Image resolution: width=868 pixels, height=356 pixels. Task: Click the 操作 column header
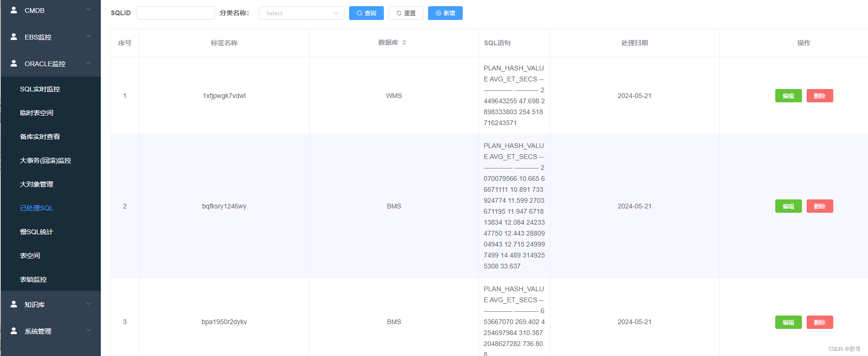coord(804,43)
